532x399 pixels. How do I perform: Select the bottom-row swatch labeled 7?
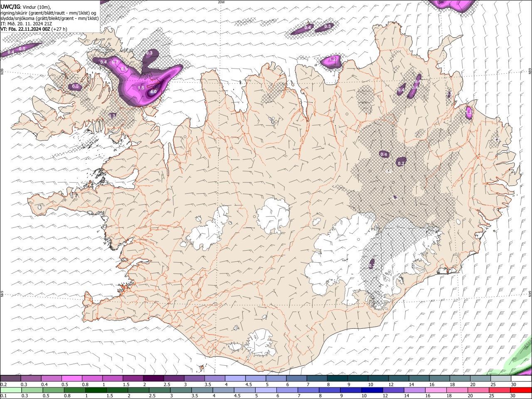(308, 390)
